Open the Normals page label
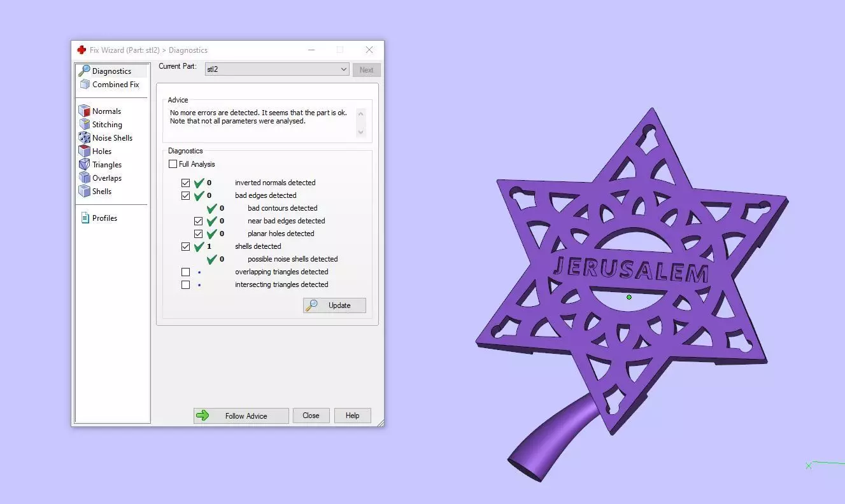Screen dimensions: 845x504 pos(106,111)
